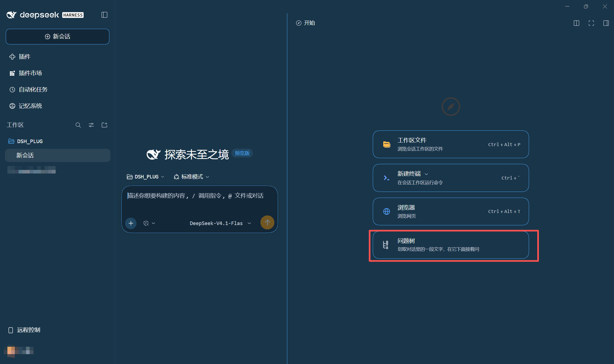
Task: Select the 新会话 conversation in the list
Action: 58,155
